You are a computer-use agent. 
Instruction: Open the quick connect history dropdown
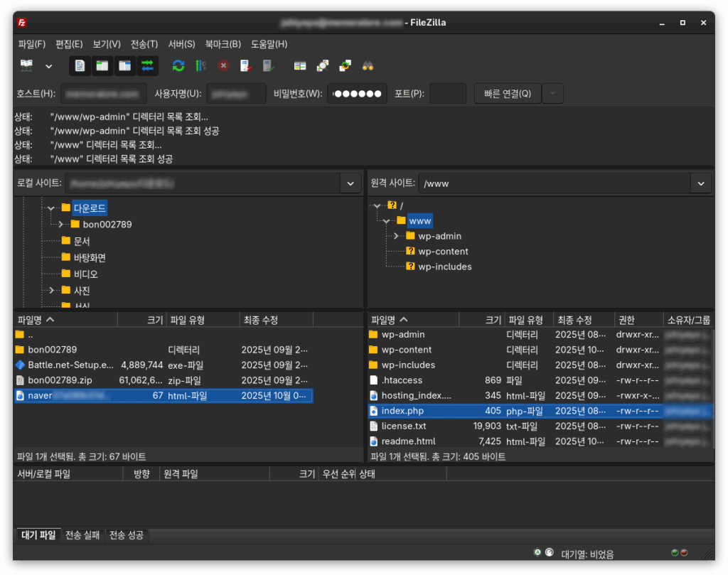click(x=553, y=94)
